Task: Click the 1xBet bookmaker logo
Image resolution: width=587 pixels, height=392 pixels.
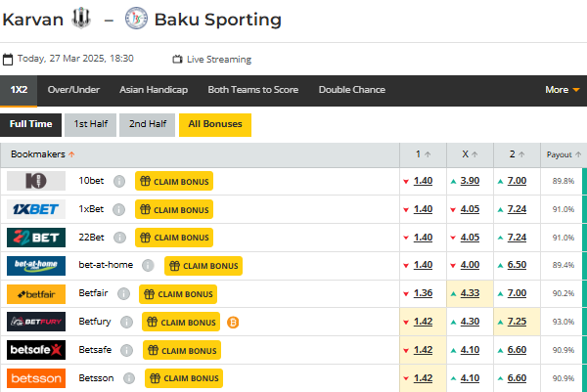Action: pyautogui.click(x=36, y=209)
